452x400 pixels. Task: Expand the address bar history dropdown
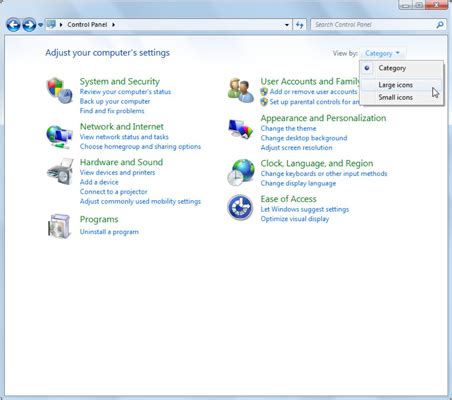pos(287,25)
